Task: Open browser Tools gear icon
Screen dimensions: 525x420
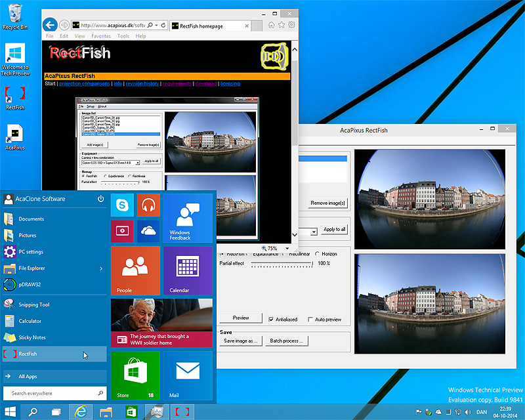Action: (x=291, y=25)
